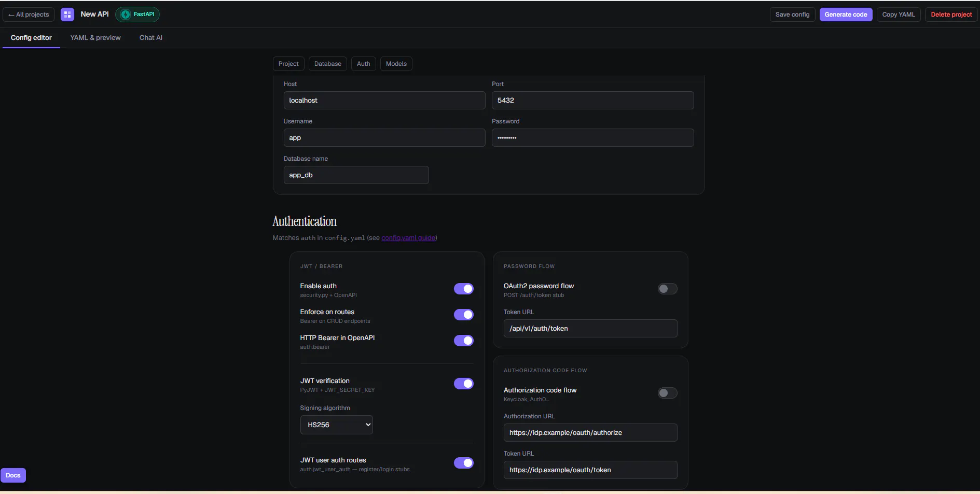Click the 'Signing algorithm' label

click(x=325, y=408)
